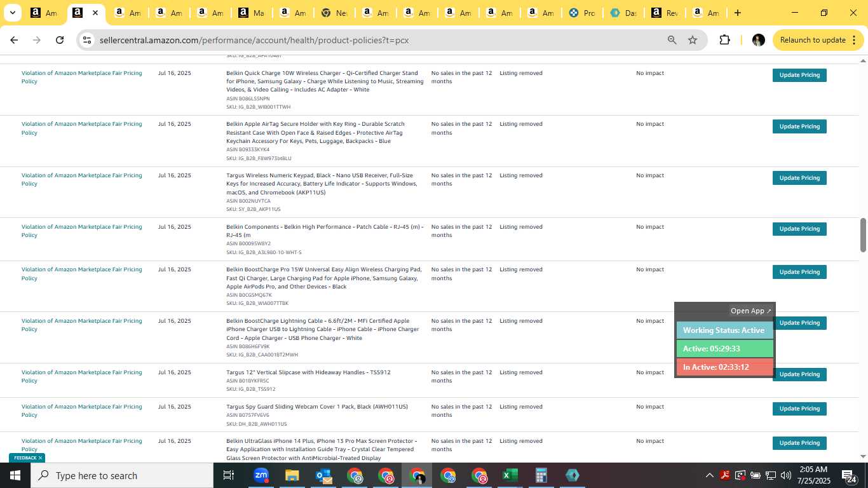
Task: Click Open App in the tracker widget
Action: click(x=750, y=311)
